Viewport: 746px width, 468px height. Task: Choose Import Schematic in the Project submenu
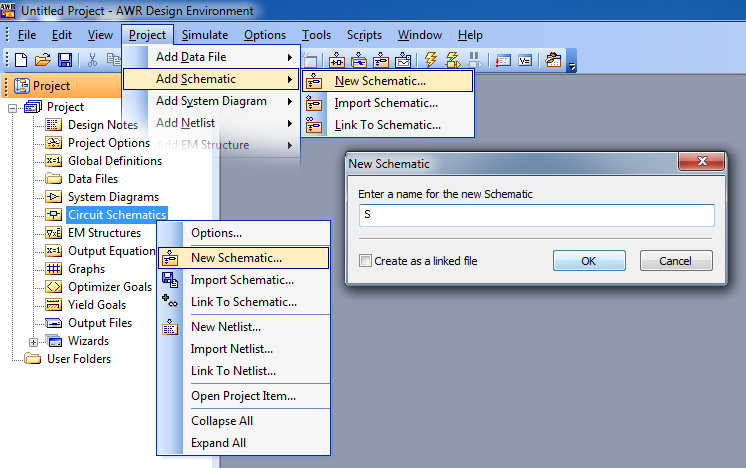point(388,103)
